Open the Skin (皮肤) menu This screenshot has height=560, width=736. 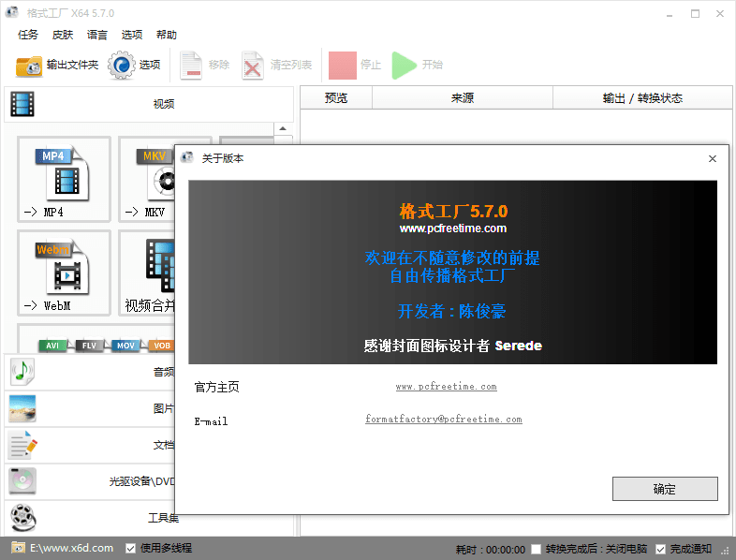[63, 35]
